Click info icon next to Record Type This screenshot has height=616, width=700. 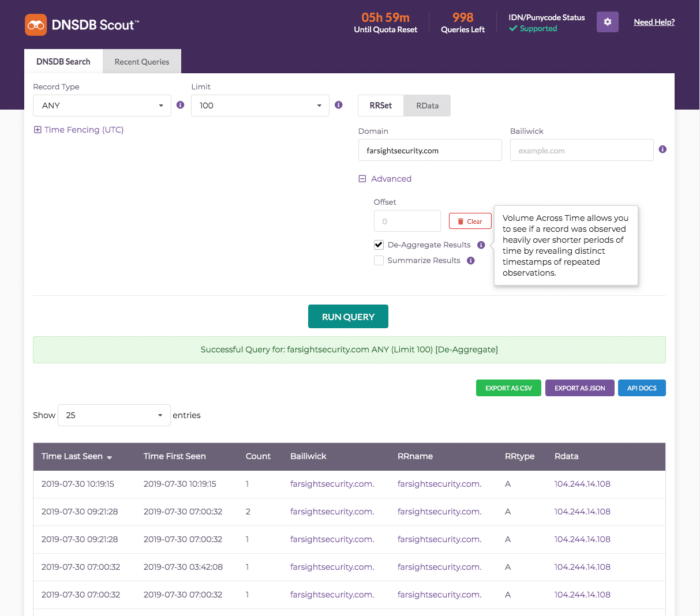180,105
